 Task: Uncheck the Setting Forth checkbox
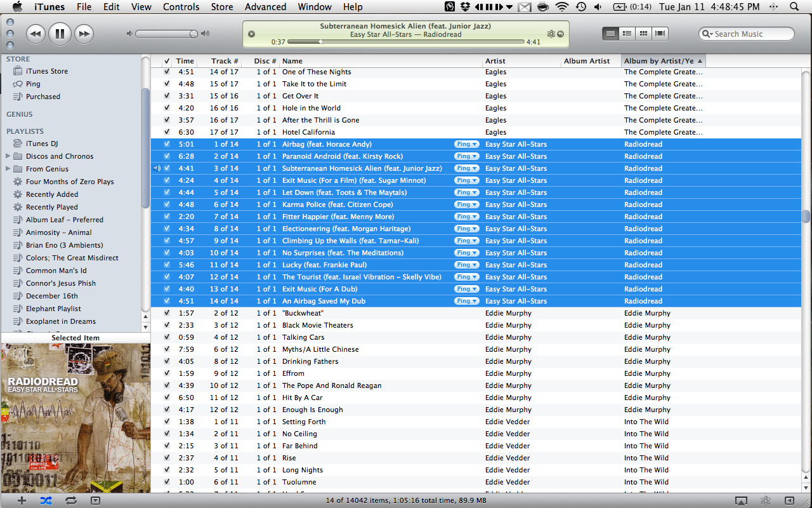pyautogui.click(x=167, y=422)
